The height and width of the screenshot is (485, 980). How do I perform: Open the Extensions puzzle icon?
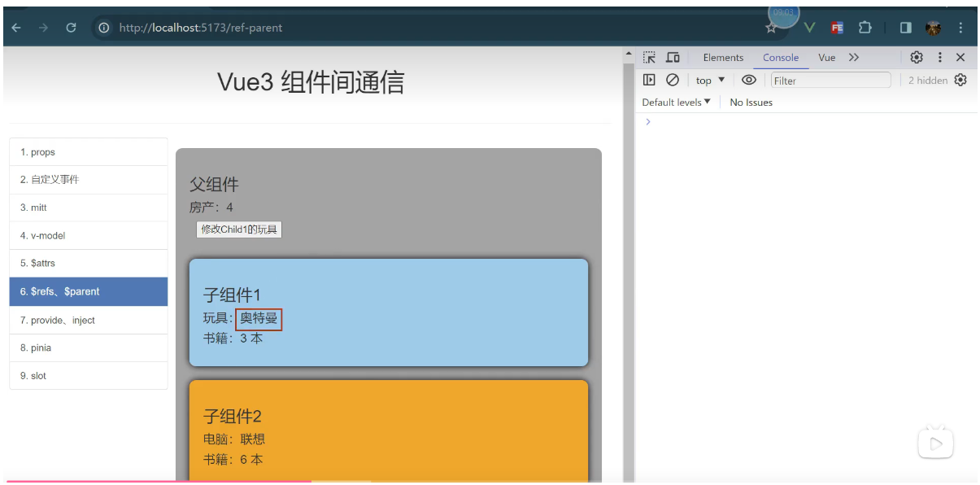click(865, 28)
